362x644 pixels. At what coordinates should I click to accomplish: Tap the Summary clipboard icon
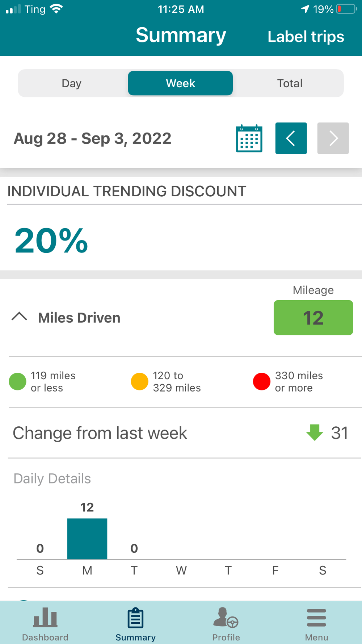135,618
